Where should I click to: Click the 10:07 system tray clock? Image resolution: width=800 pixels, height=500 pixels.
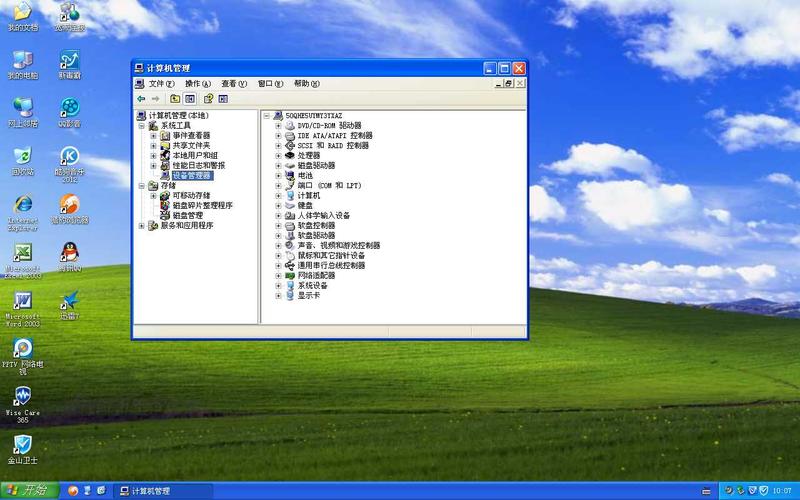click(x=782, y=491)
